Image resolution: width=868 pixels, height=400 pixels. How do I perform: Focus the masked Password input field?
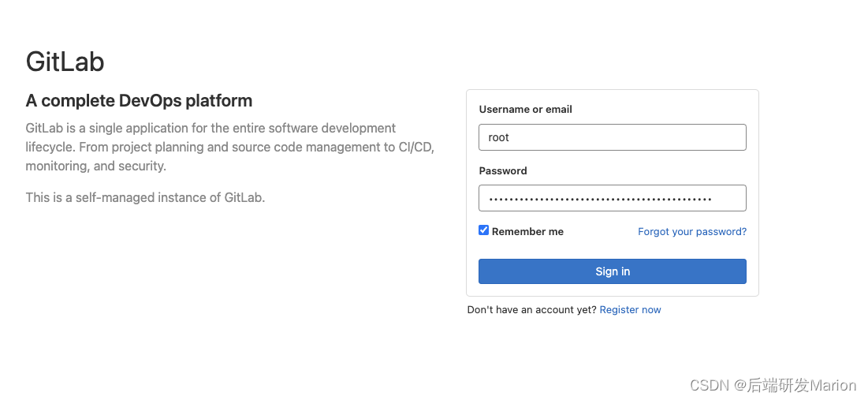(613, 198)
